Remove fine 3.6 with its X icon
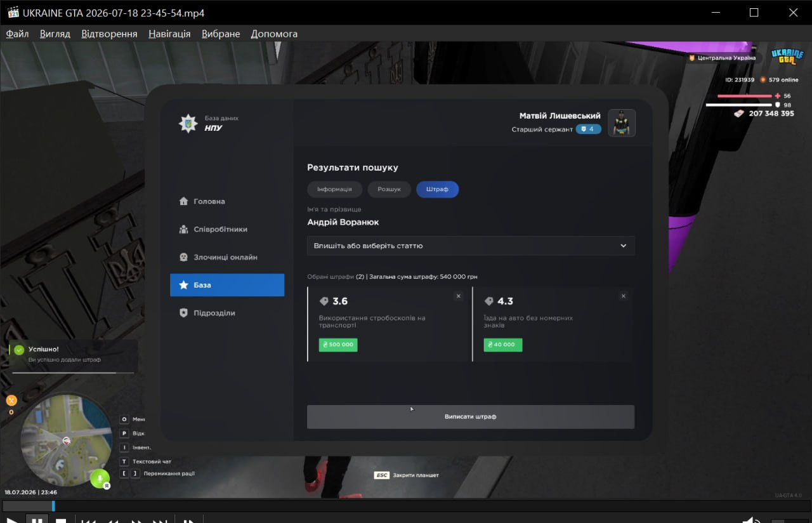 (459, 296)
